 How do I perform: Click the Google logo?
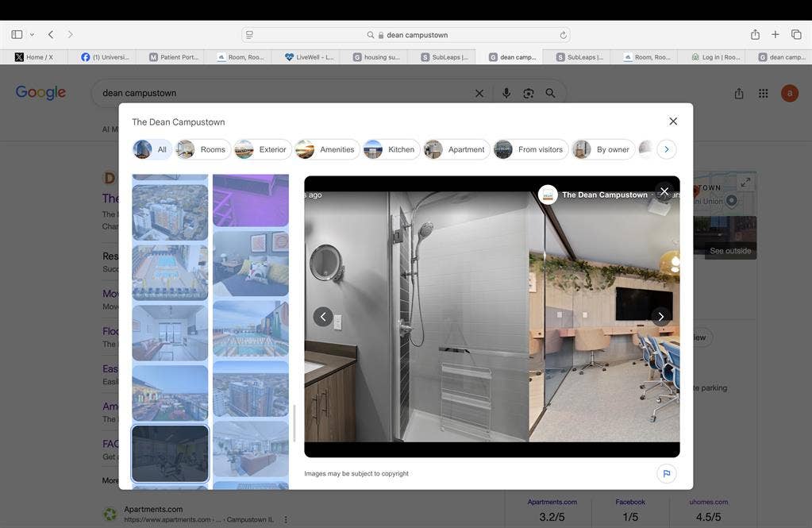[40, 92]
